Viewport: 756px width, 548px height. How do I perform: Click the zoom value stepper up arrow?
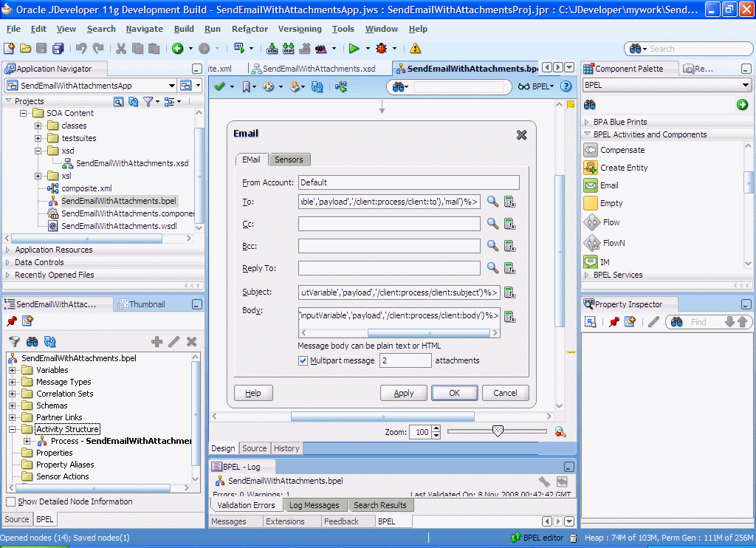click(x=436, y=428)
